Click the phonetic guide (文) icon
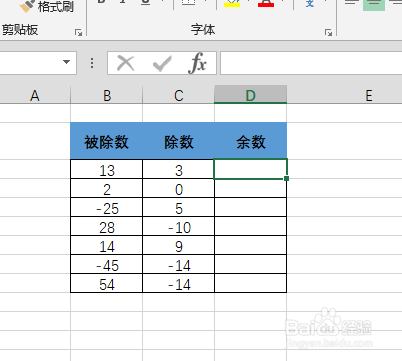 click(x=310, y=4)
